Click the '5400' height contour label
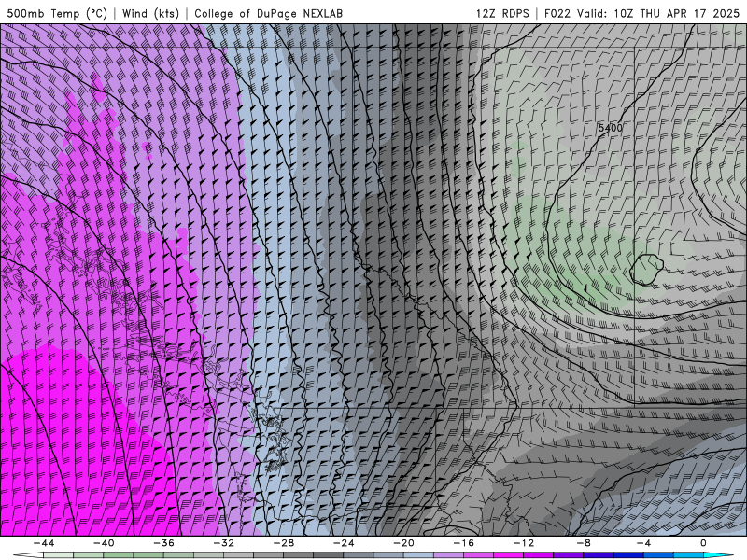Image resolution: width=747 pixels, height=560 pixels. pyautogui.click(x=611, y=128)
